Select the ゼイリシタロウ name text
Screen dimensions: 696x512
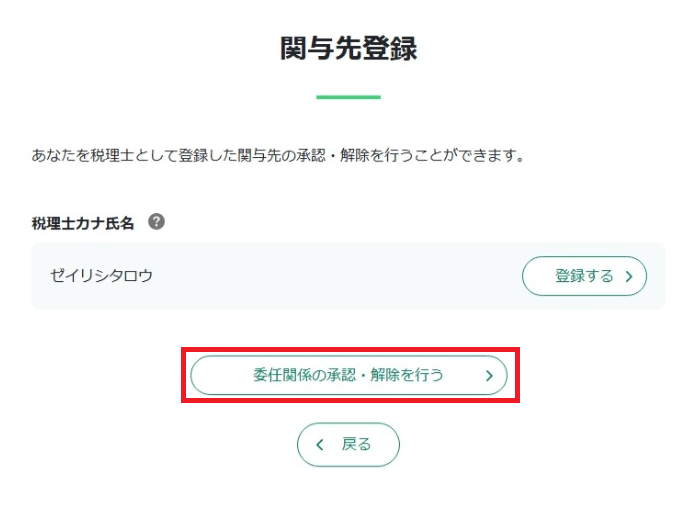point(102,276)
